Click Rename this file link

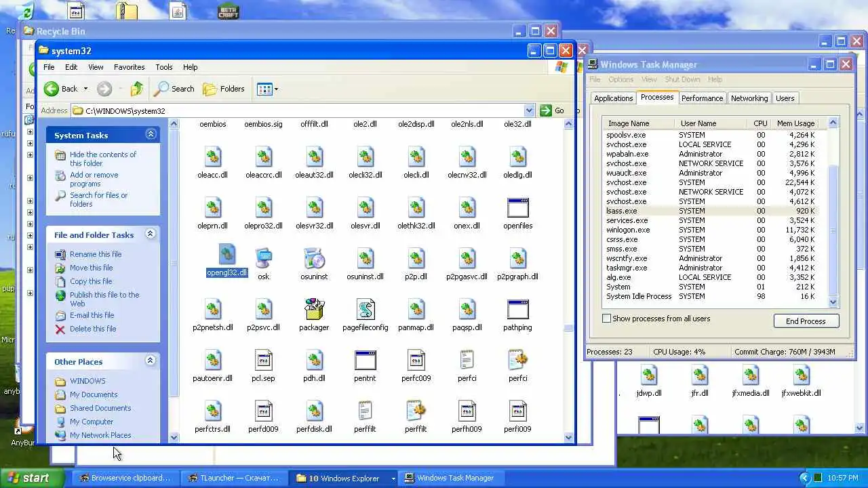96,254
